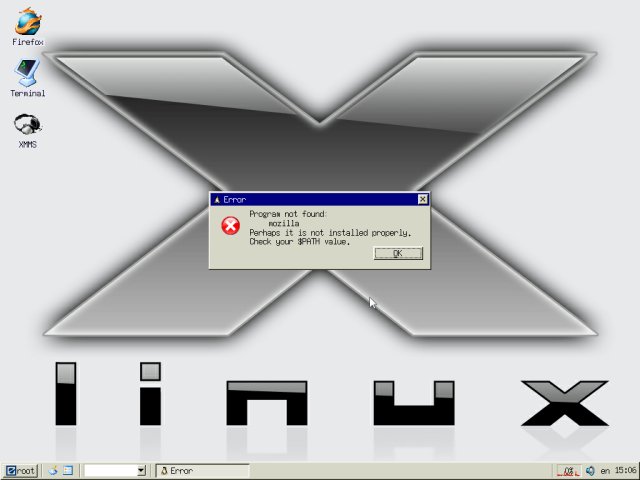This screenshot has height=480, width=640.
Task: Focus the taskbar command input field
Action: click(x=111, y=471)
